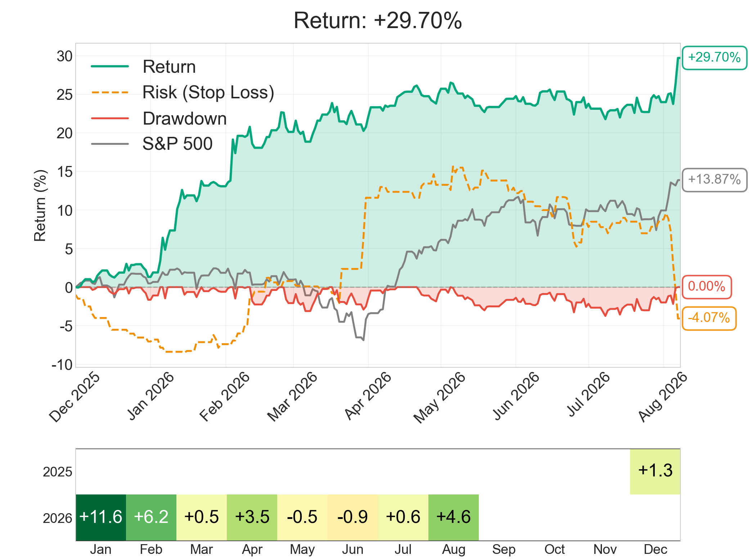The image size is (756, 560).
Task: Click the Apr 2026 x-axis tick label
Action: click(x=368, y=396)
